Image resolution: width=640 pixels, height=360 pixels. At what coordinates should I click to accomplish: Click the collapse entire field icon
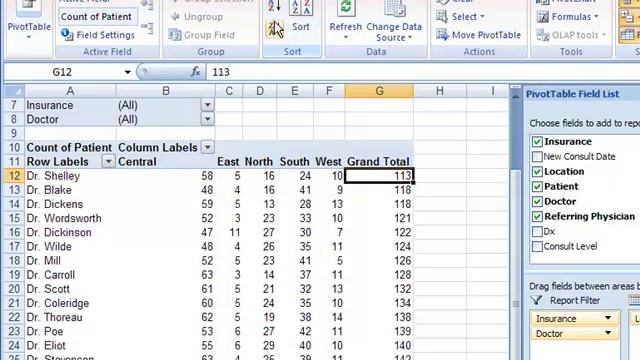[147, 28]
